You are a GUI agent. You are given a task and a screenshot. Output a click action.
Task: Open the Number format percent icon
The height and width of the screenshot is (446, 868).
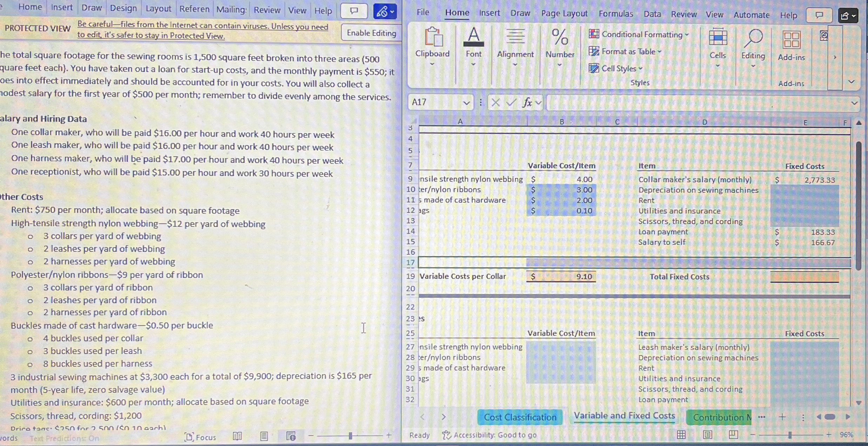coord(560,37)
